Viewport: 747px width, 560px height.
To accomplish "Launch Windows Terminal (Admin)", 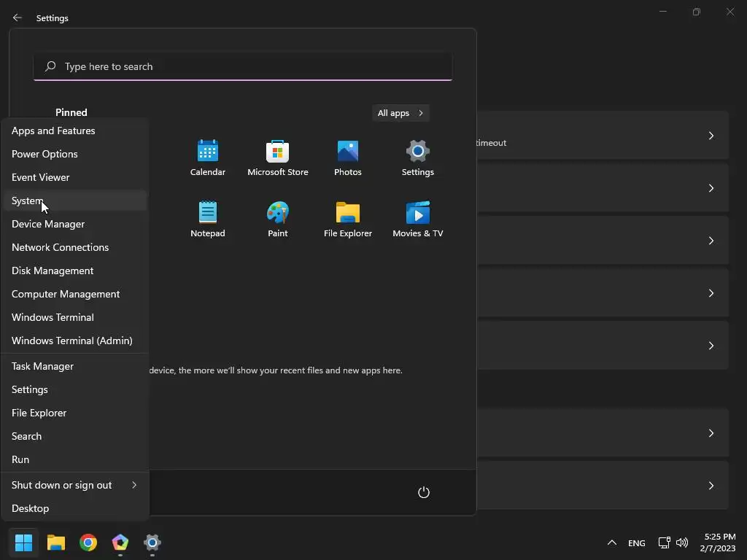I will point(75,341).
